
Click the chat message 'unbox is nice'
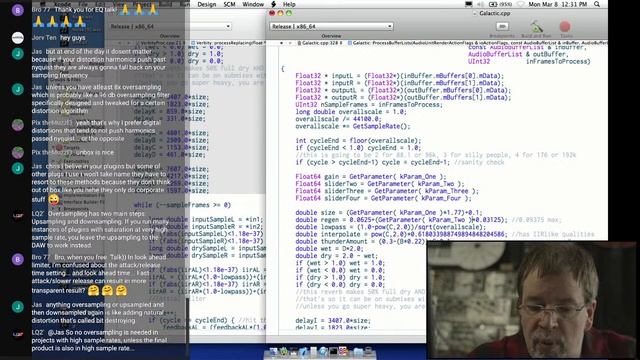(x=94, y=153)
